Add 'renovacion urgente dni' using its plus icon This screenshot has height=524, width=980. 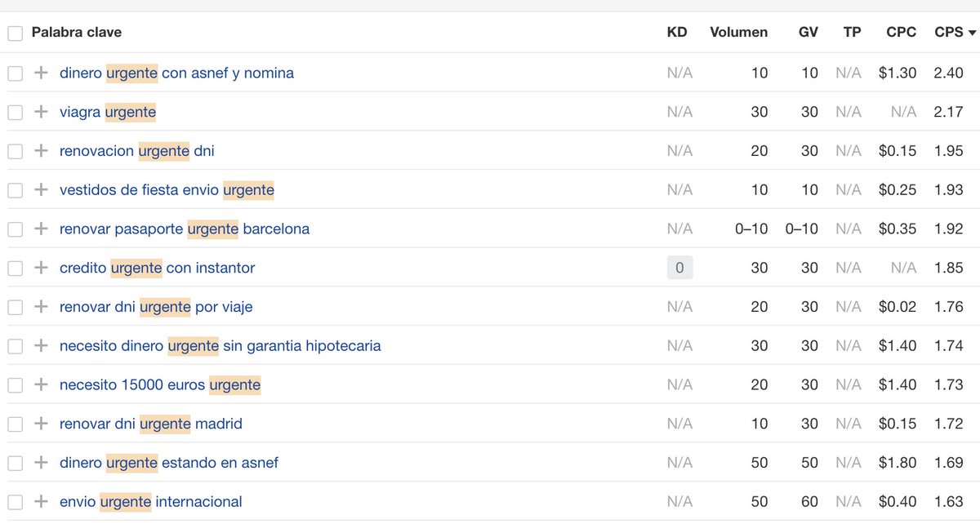point(41,151)
